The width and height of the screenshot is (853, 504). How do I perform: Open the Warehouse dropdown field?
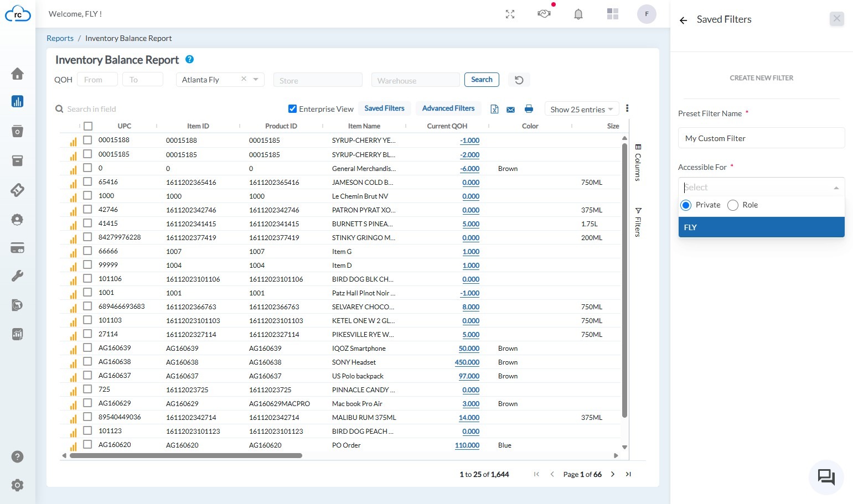click(x=416, y=80)
